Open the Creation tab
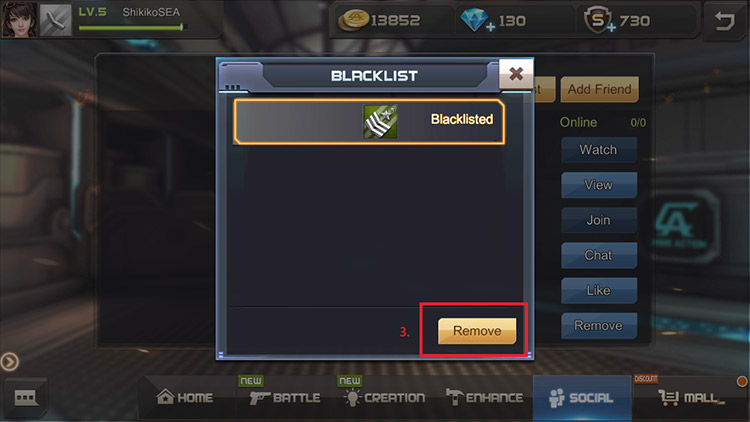Screen dimensions: 750x422 click(384, 397)
